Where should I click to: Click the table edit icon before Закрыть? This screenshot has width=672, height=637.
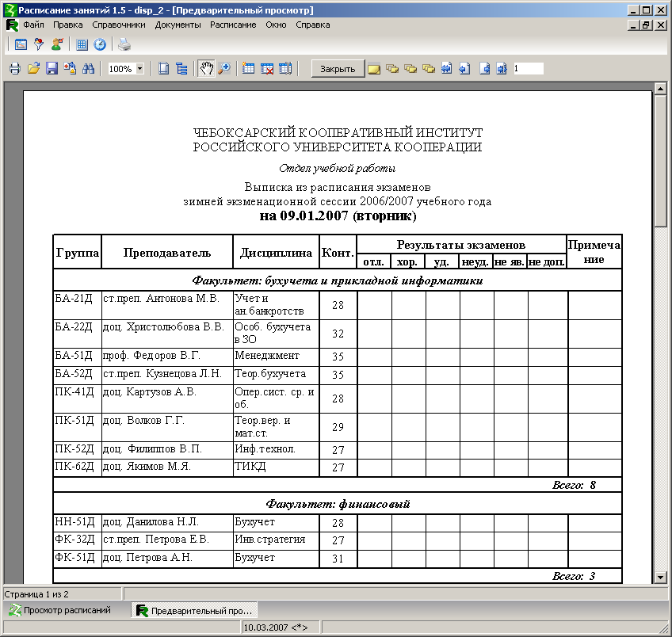tap(285, 69)
